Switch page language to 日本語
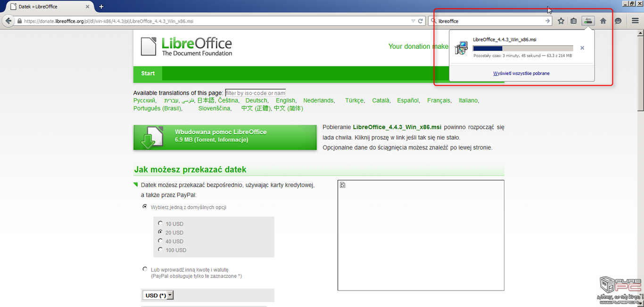Screen dimensions: 644x307 [x=206, y=101]
